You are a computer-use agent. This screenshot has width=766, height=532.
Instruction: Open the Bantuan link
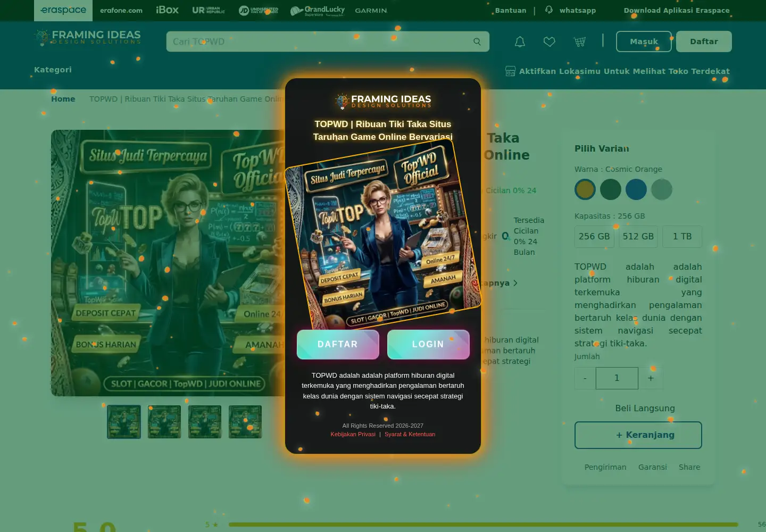(511, 10)
